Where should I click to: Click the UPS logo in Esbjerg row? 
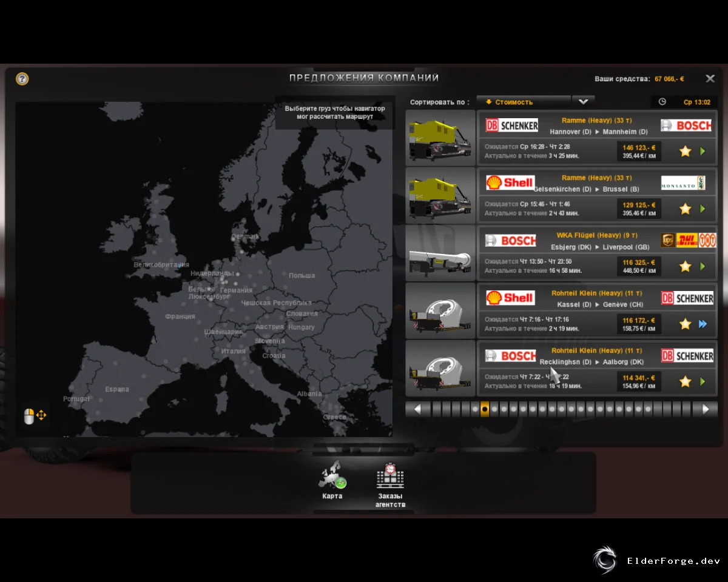tap(668, 241)
